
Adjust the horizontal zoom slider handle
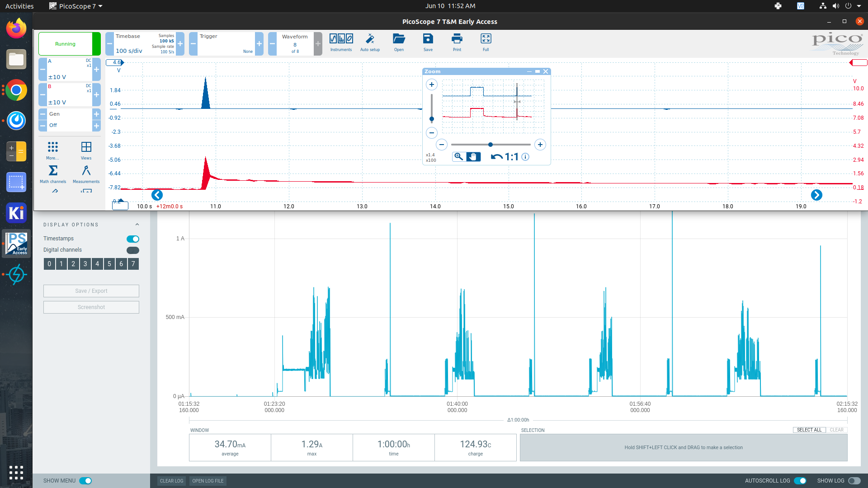[x=491, y=145]
